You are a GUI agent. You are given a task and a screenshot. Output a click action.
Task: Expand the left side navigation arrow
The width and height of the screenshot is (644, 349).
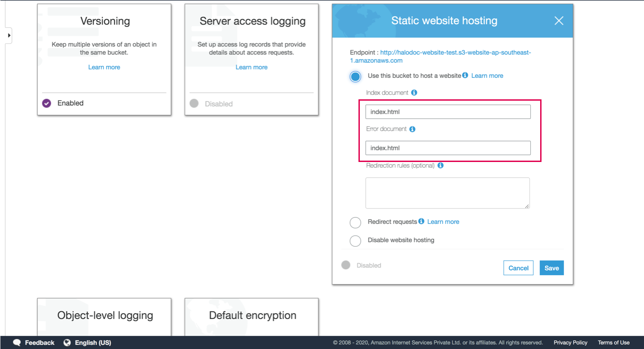[9, 35]
